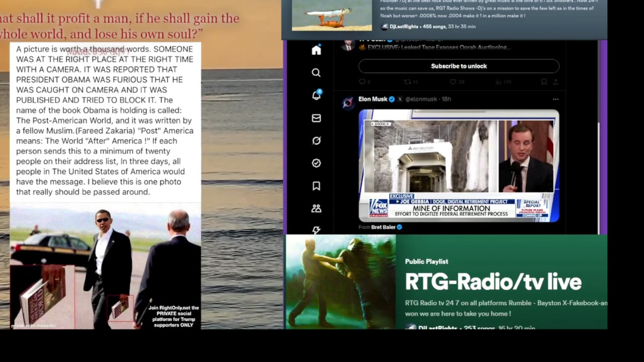The width and height of the screenshot is (644, 362).
Task: Like the Oprah leaked tape post
Action: pos(453,81)
